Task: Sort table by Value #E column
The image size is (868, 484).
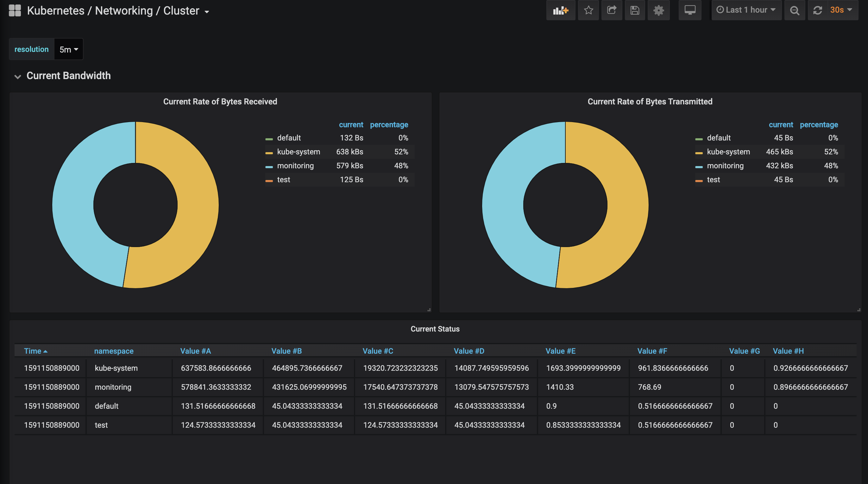Action: [x=560, y=351]
